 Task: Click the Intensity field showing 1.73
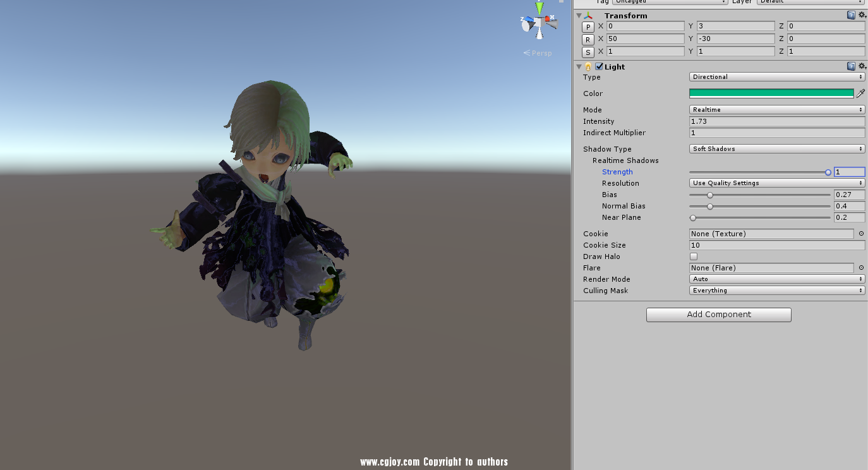[x=777, y=121]
